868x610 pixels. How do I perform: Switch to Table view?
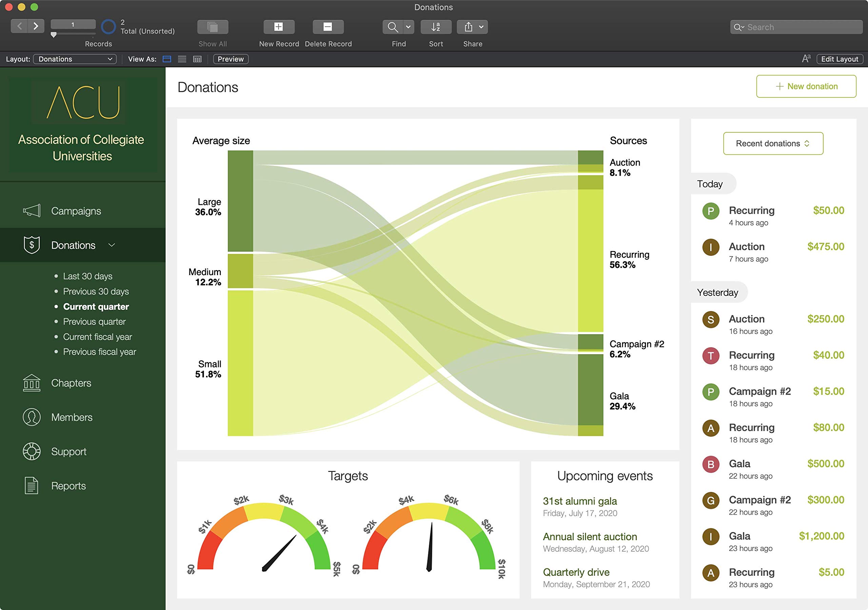coord(197,59)
